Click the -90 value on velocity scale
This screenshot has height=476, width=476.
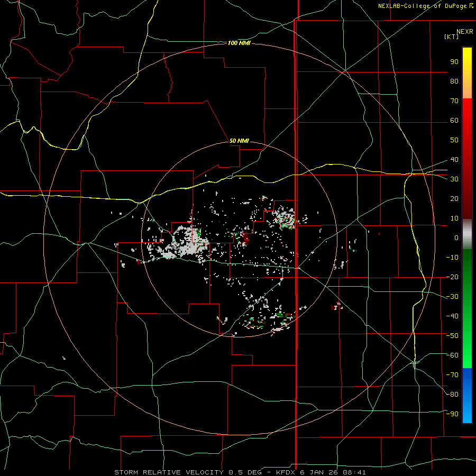tap(452, 414)
